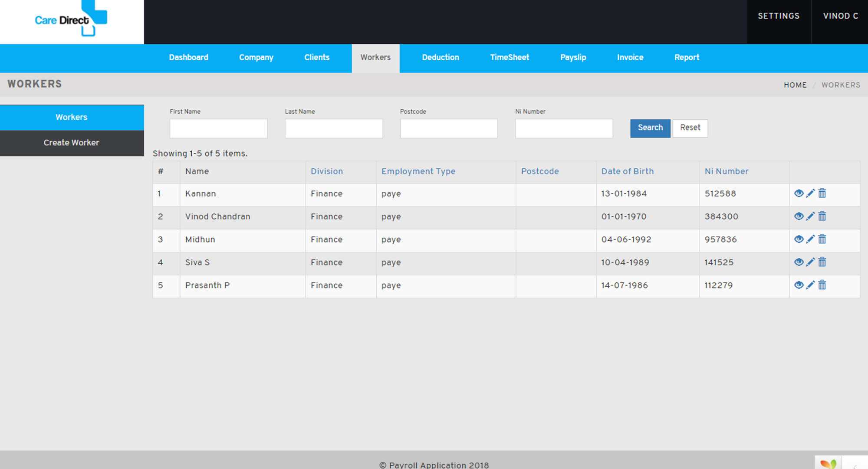Switch to the Report tab

[x=687, y=58]
